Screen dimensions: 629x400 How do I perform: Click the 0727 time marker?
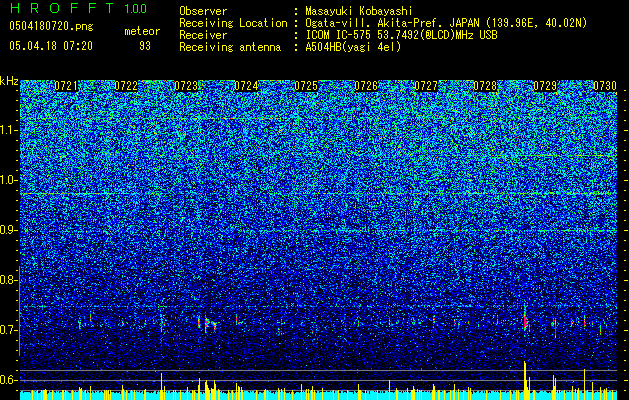(x=426, y=86)
